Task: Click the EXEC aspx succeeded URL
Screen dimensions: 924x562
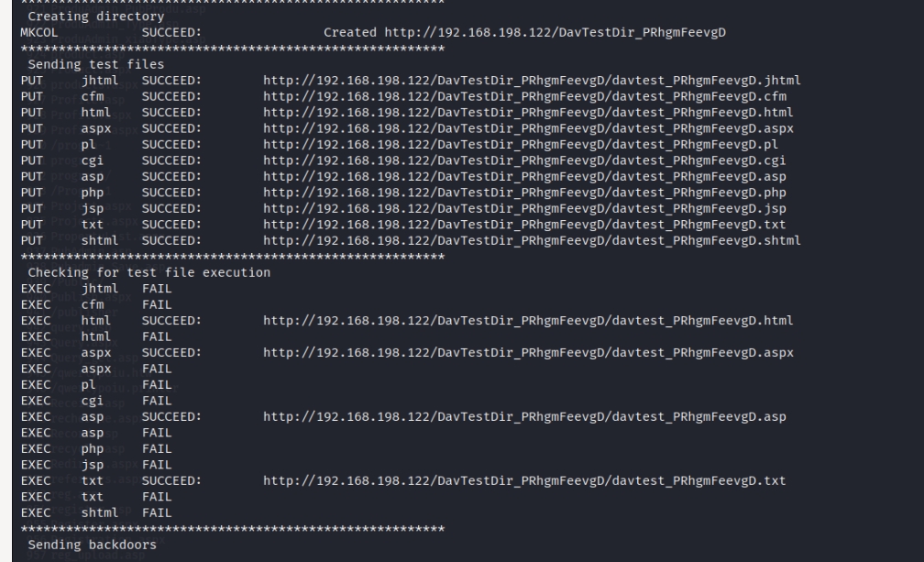Action: (528, 352)
